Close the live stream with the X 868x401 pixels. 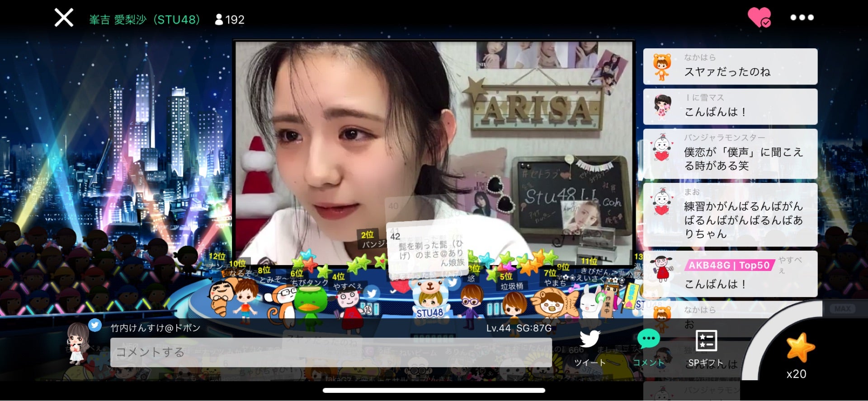coord(64,18)
